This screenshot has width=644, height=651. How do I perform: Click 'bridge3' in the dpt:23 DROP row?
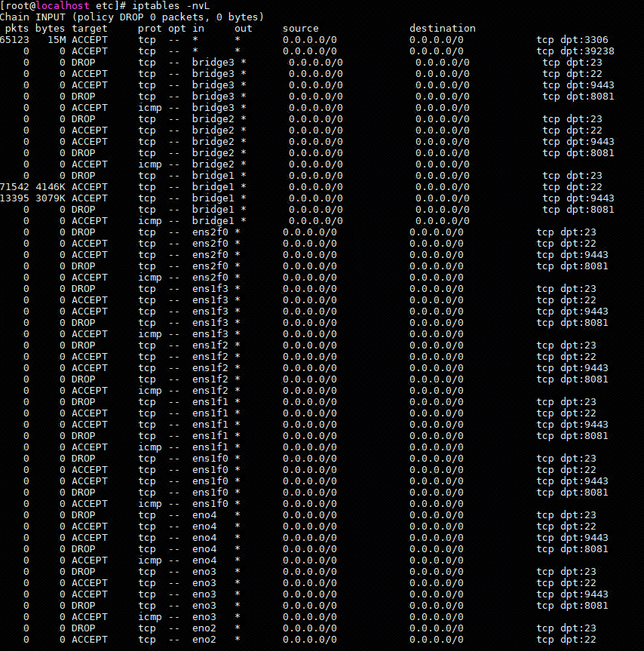coord(213,63)
